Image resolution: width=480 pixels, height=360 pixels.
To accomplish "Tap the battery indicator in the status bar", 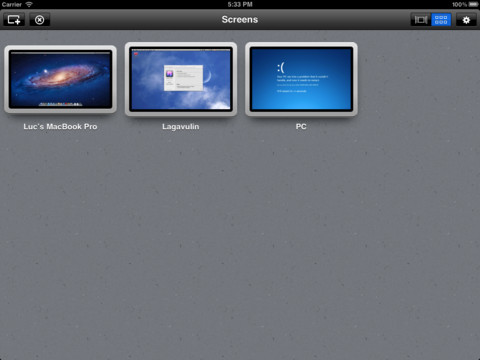I will pos(473,4).
